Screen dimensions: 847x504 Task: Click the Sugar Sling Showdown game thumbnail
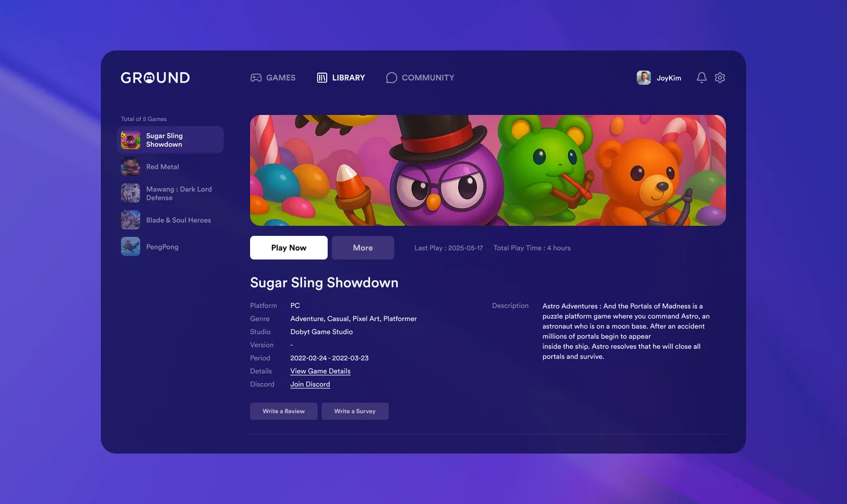click(130, 140)
